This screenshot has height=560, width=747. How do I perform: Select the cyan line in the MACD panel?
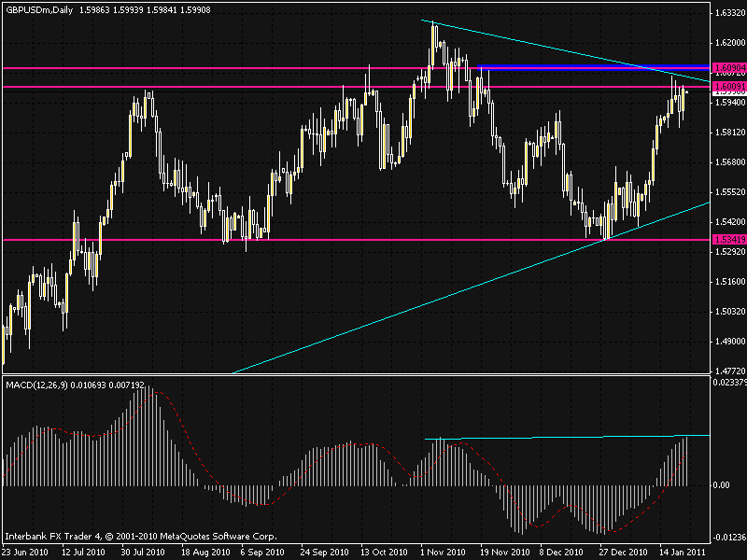click(560, 437)
